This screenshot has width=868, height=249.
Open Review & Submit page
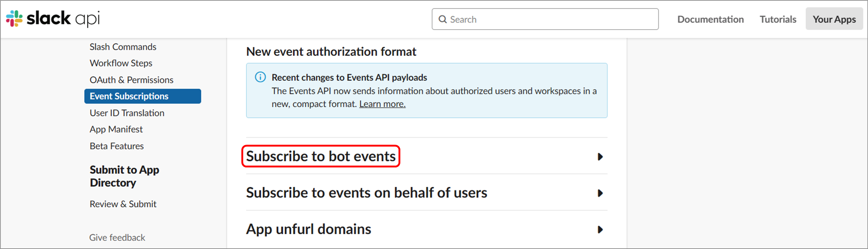pos(123,204)
